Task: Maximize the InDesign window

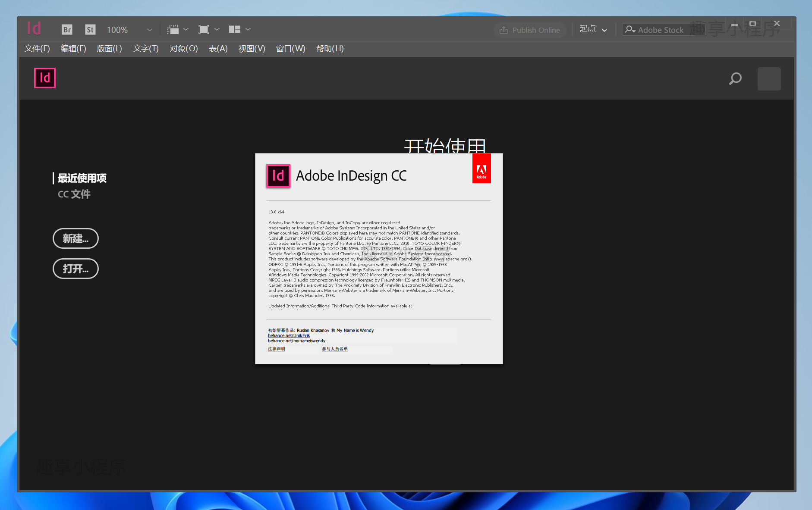Action: pos(752,24)
